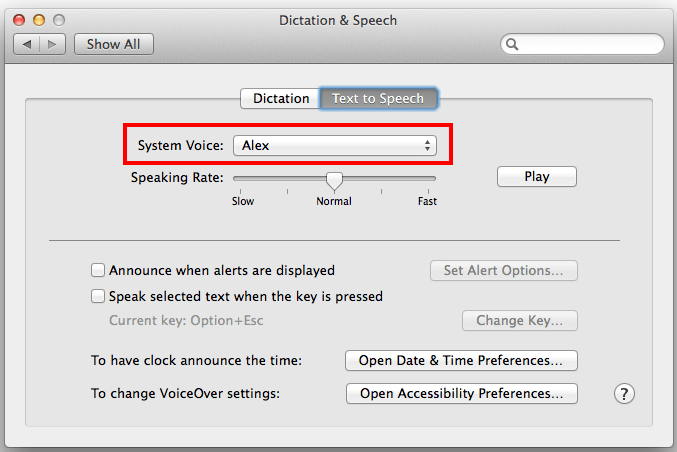Click the back navigation arrow
Image resolution: width=677 pixels, height=452 pixels.
coord(27,44)
